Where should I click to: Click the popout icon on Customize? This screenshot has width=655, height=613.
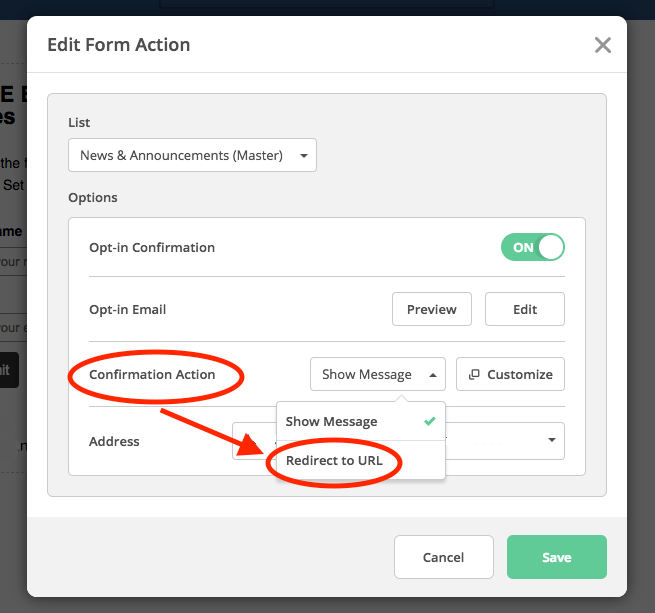coord(474,374)
